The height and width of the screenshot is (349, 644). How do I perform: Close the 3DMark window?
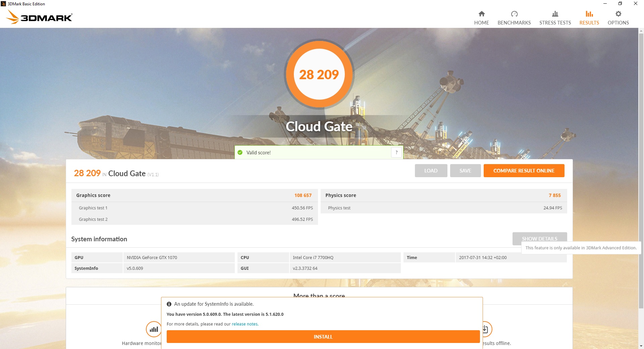(636, 4)
